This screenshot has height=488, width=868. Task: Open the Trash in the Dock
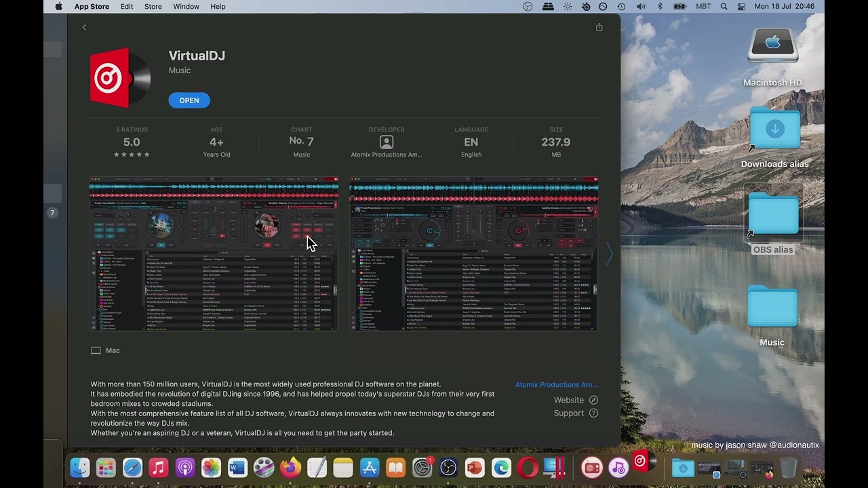coord(788,467)
